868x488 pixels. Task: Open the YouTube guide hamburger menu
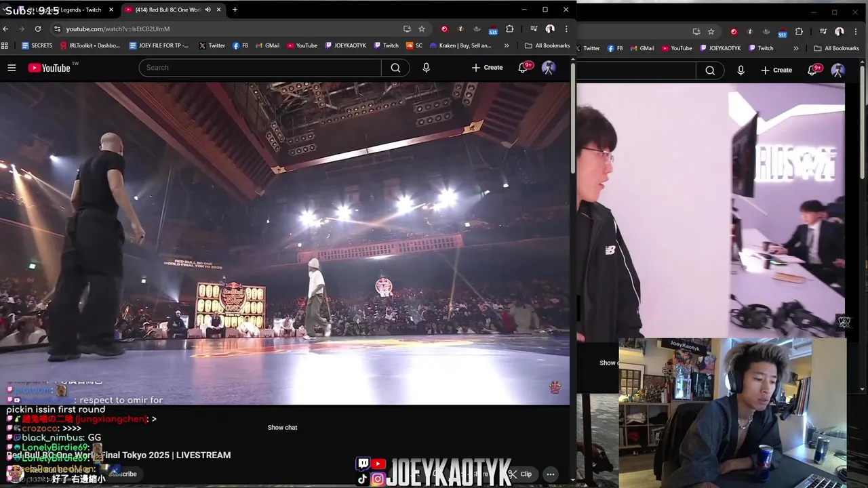(x=12, y=68)
